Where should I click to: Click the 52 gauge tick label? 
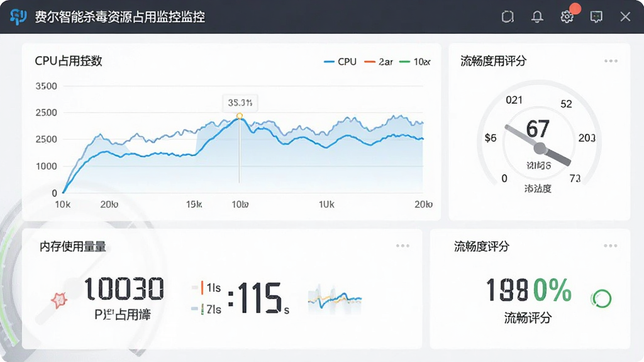(x=567, y=104)
